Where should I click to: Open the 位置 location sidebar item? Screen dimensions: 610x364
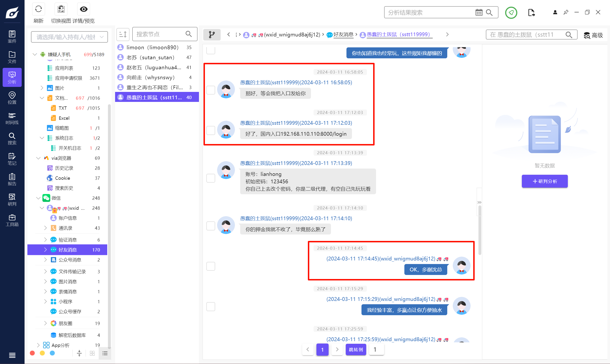point(12,98)
